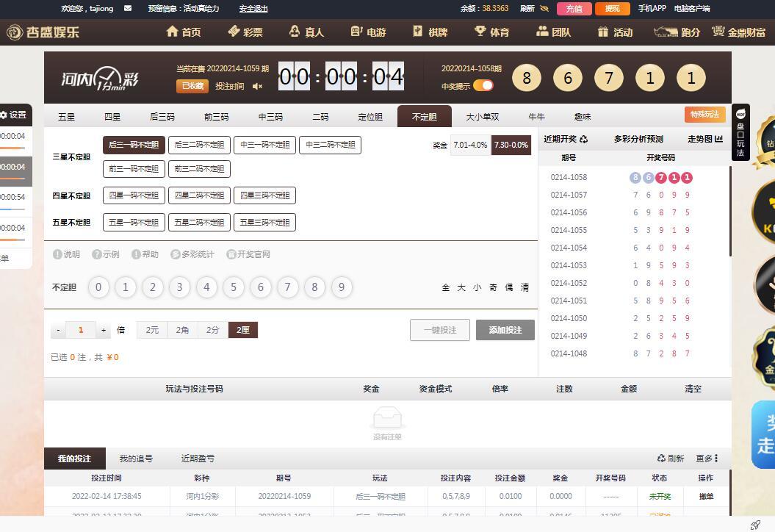Increase multiplier with the plus stepper
Image resolution: width=775 pixels, height=532 pixels.
[104, 331]
